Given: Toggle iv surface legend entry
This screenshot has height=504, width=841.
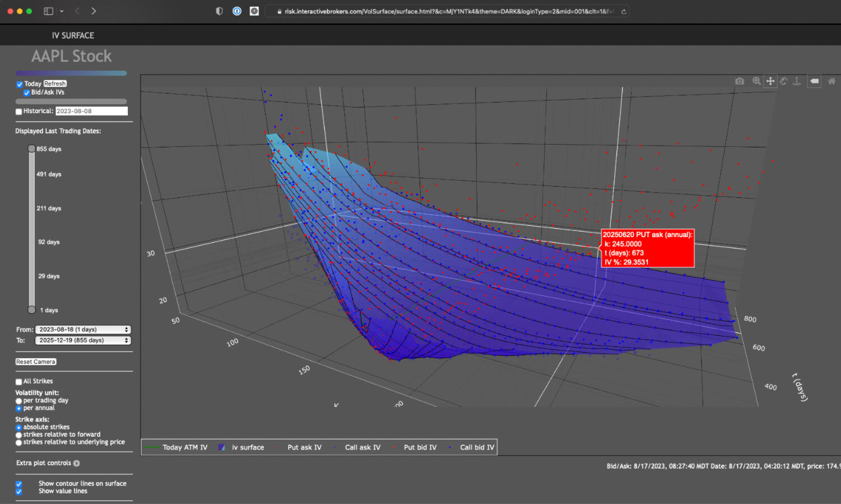Looking at the screenshot, I should (247, 447).
